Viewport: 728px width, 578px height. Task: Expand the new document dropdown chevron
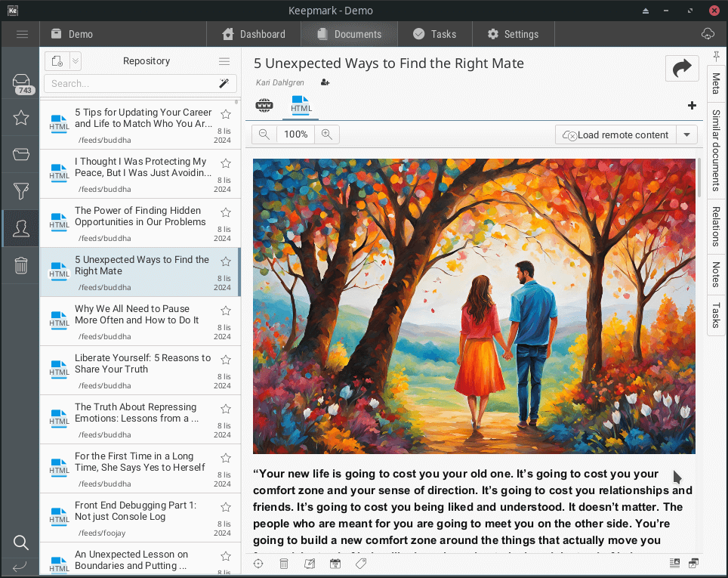point(76,61)
